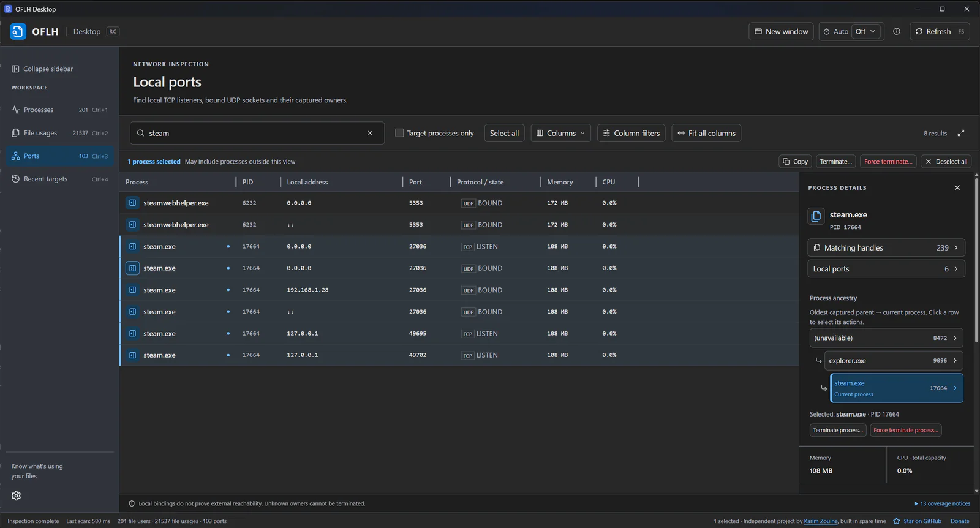The image size is (980, 528).
Task: Click Force terminate process... in details
Action: click(x=906, y=431)
